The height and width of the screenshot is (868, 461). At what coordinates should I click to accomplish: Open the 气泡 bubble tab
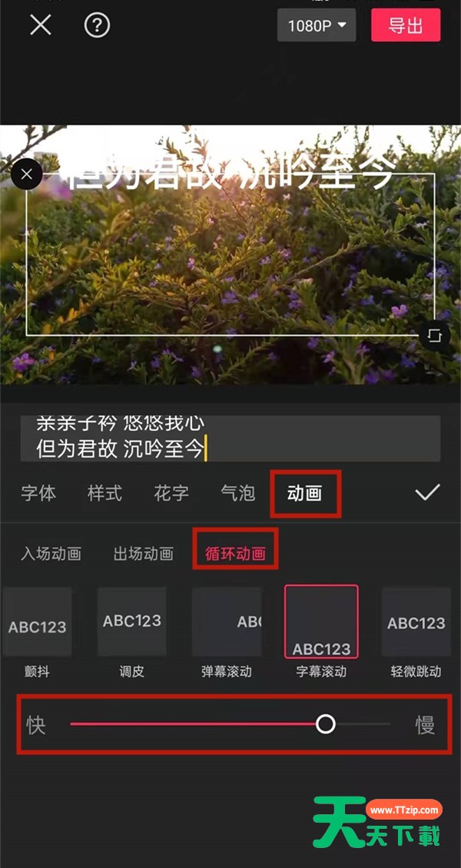[238, 492]
